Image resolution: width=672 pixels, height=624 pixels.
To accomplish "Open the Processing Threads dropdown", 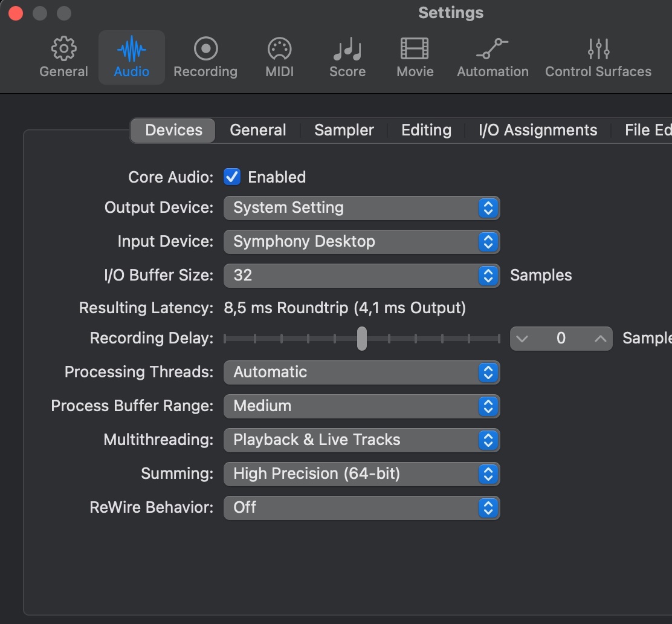I will (x=361, y=372).
